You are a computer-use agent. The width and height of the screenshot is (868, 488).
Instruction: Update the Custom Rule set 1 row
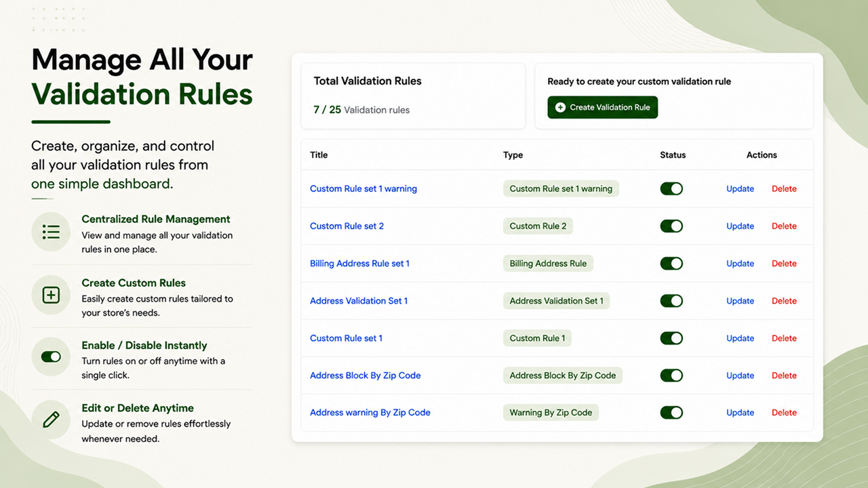coord(740,338)
